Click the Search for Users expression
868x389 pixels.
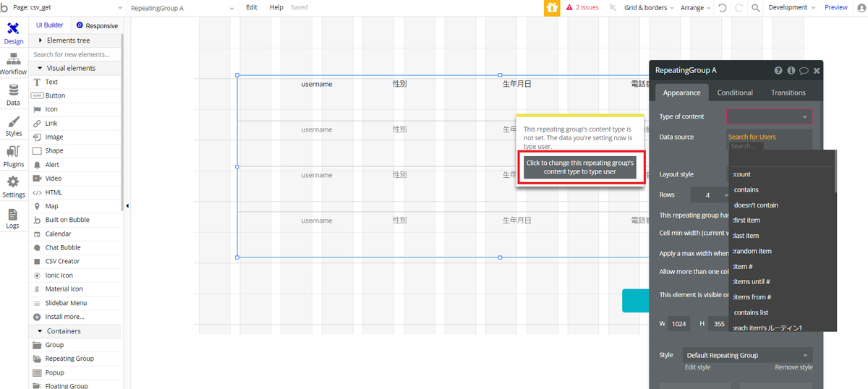(752, 137)
